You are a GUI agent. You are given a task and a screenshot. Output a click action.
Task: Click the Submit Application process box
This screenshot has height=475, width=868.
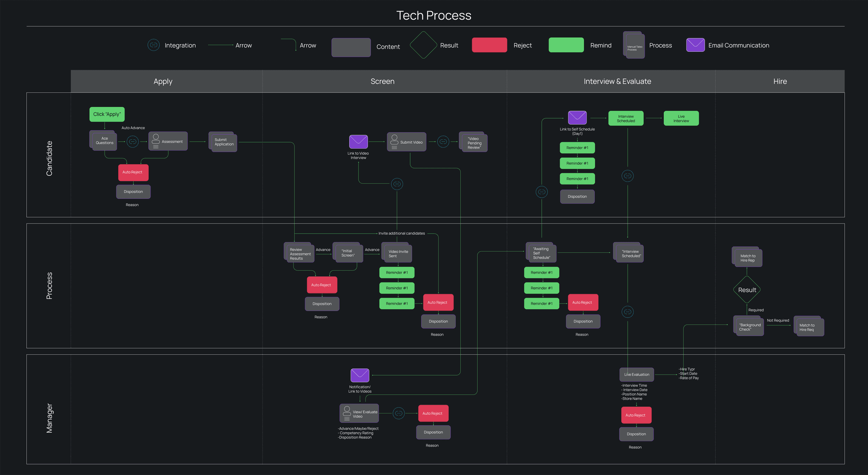pyautogui.click(x=223, y=142)
